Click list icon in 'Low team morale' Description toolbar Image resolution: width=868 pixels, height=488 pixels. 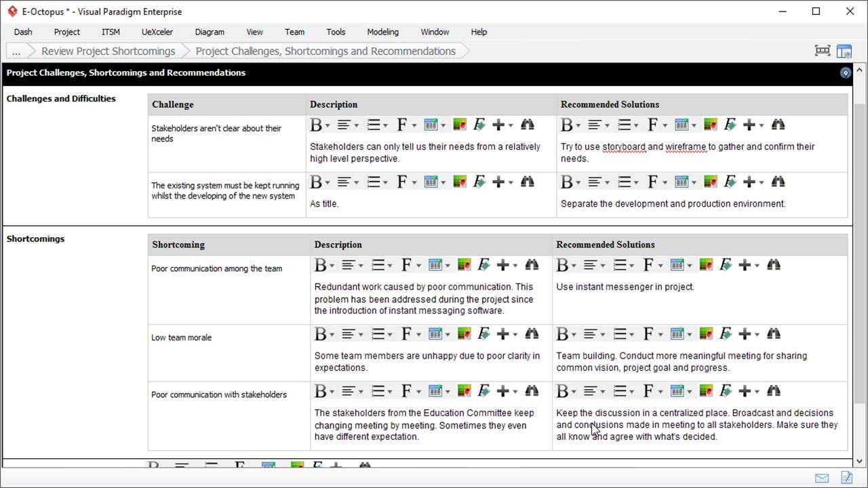[377, 334]
